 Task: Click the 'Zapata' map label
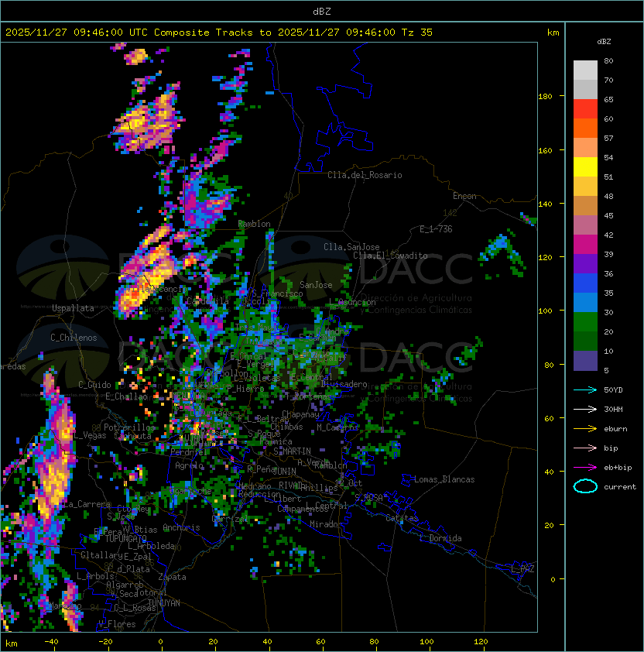point(172,577)
